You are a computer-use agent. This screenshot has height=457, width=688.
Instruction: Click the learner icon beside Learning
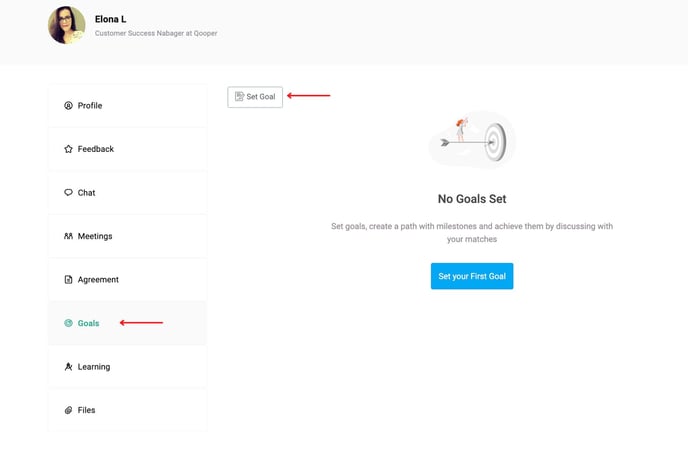[68, 367]
